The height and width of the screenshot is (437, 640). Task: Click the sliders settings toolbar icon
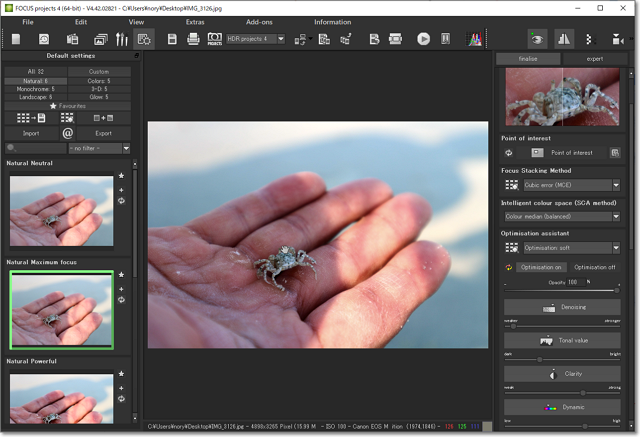pos(122,39)
